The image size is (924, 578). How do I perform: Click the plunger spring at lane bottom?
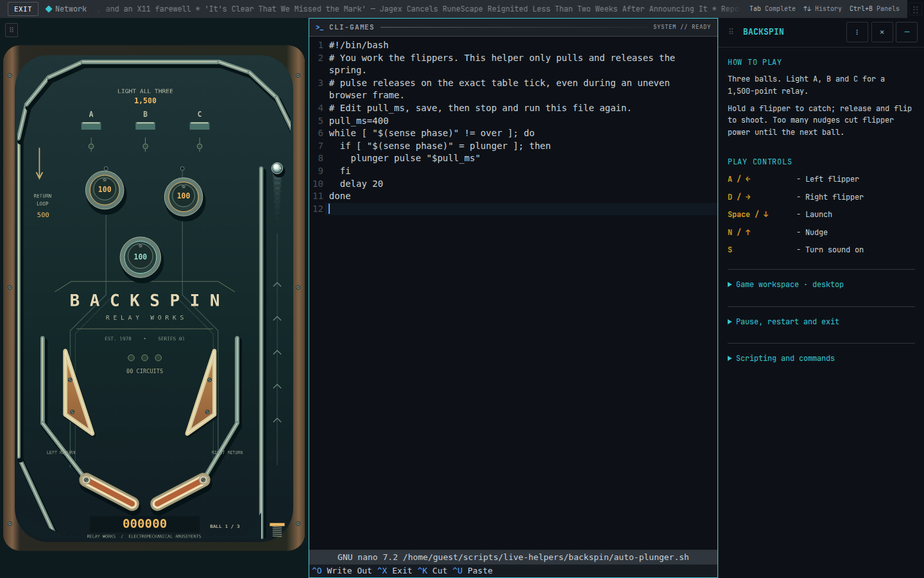277,530
